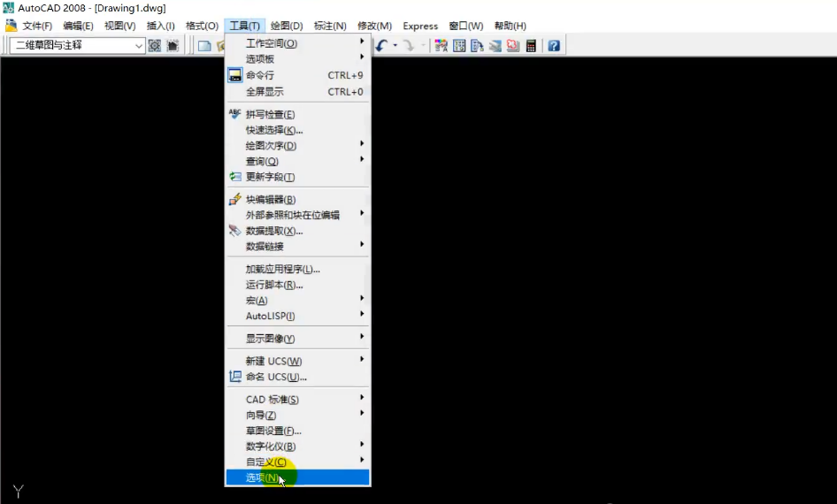The height and width of the screenshot is (504, 837).
Task: Open 块编辑器(B) from the menu
Action: point(297,200)
